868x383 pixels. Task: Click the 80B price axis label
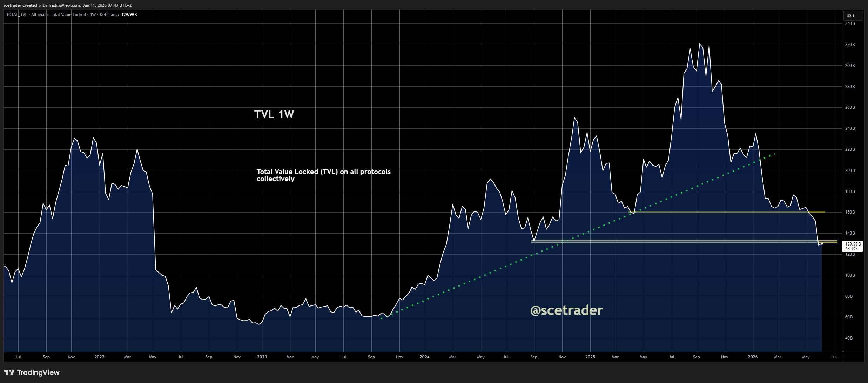click(x=849, y=296)
